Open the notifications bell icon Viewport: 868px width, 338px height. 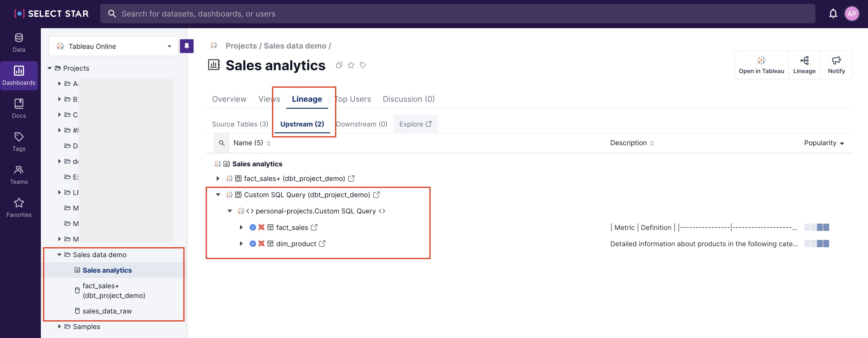(833, 14)
